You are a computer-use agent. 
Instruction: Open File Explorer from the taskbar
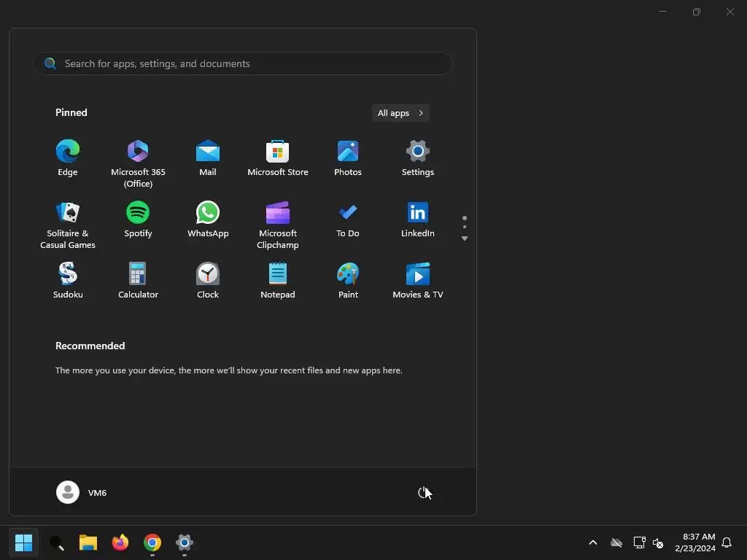tap(88, 542)
